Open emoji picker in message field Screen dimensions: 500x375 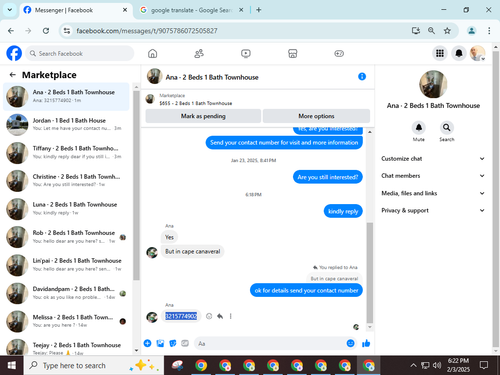click(x=350, y=343)
